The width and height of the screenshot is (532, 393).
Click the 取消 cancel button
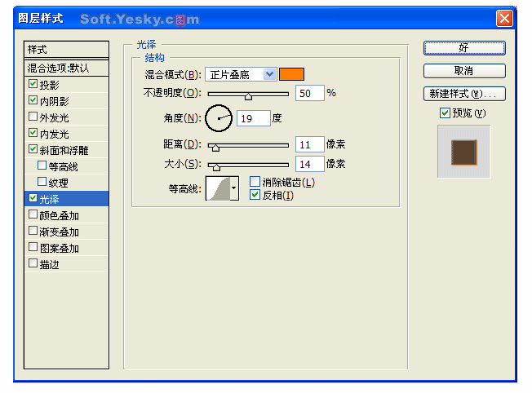click(x=464, y=71)
